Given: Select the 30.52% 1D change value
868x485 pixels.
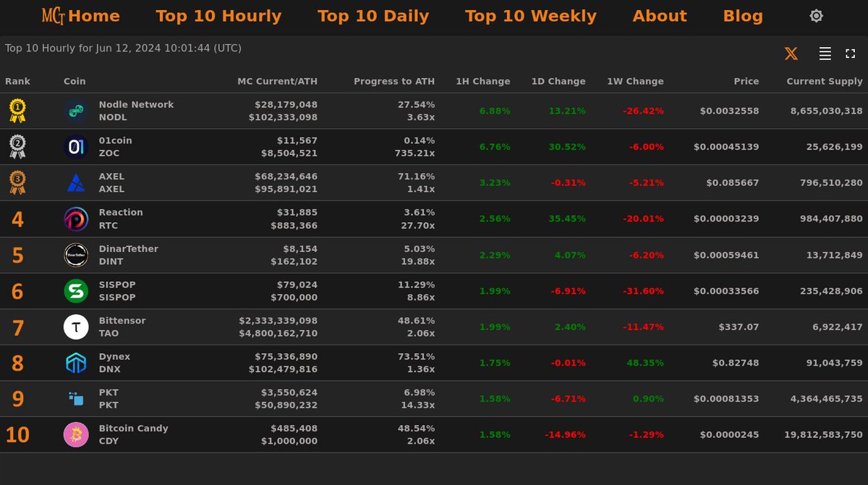Looking at the screenshot, I should pos(567,147).
